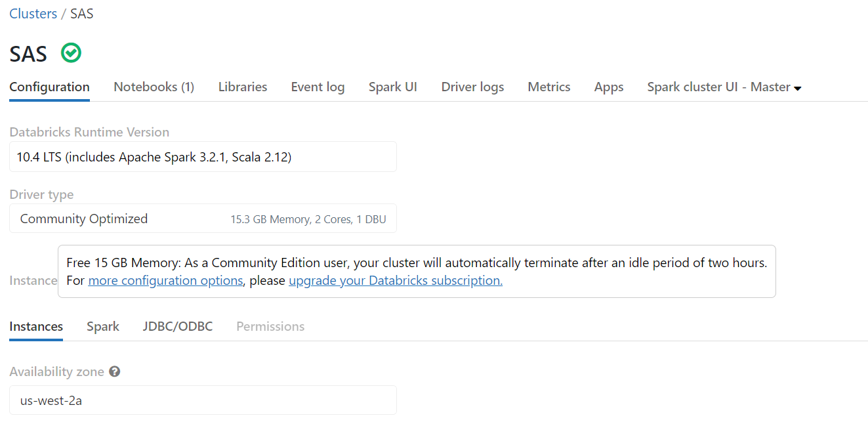
Task: Click the green cluster status check icon
Action: pyautogui.click(x=71, y=53)
